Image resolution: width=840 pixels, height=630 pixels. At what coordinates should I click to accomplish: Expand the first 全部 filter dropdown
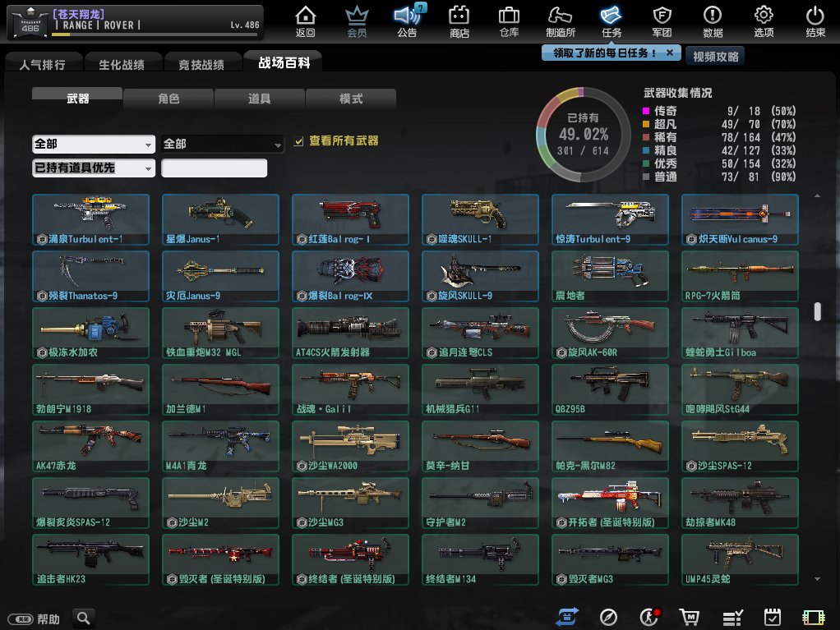[x=94, y=144]
